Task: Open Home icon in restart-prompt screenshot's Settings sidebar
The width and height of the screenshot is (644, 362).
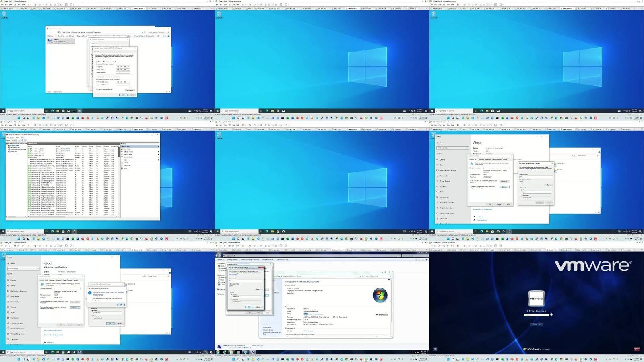Action: (x=8, y=263)
